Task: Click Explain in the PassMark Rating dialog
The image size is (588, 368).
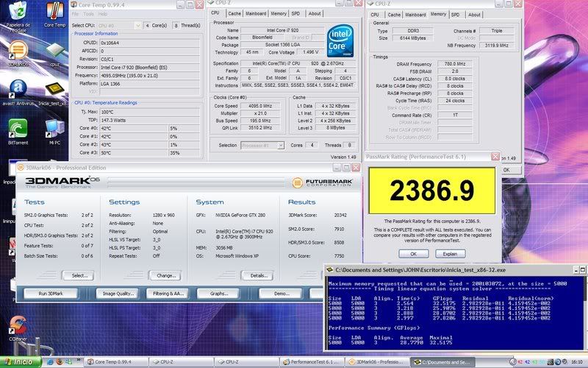Action: click(451, 254)
